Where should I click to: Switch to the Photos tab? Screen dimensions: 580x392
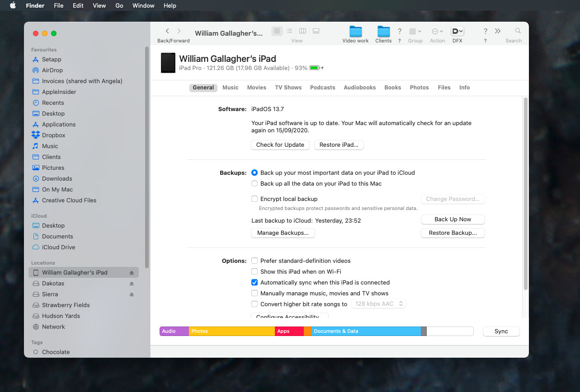point(420,88)
